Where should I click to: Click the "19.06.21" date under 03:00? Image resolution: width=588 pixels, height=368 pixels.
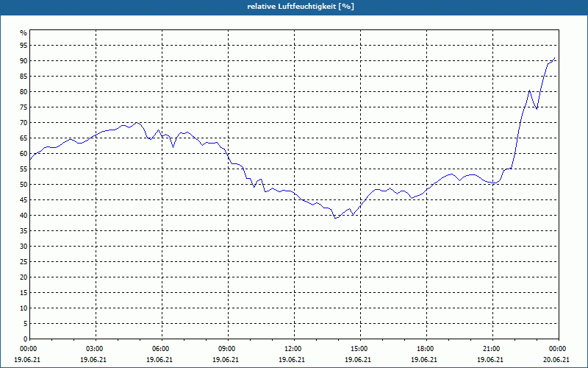pyautogui.click(x=93, y=360)
